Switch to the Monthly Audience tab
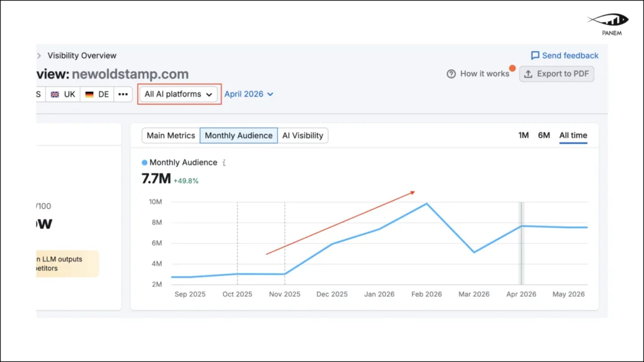Screen dimensions: 644x362 pyautogui.click(x=238, y=136)
